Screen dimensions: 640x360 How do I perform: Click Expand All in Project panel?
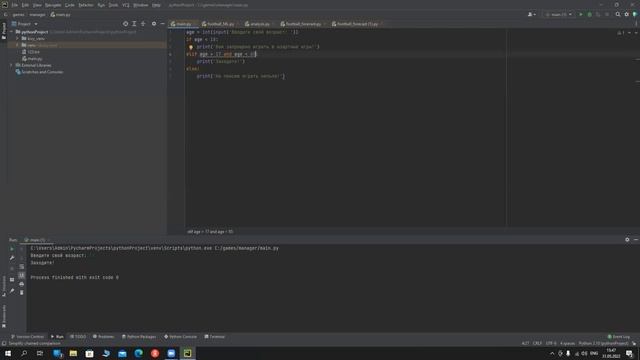[x=134, y=24]
